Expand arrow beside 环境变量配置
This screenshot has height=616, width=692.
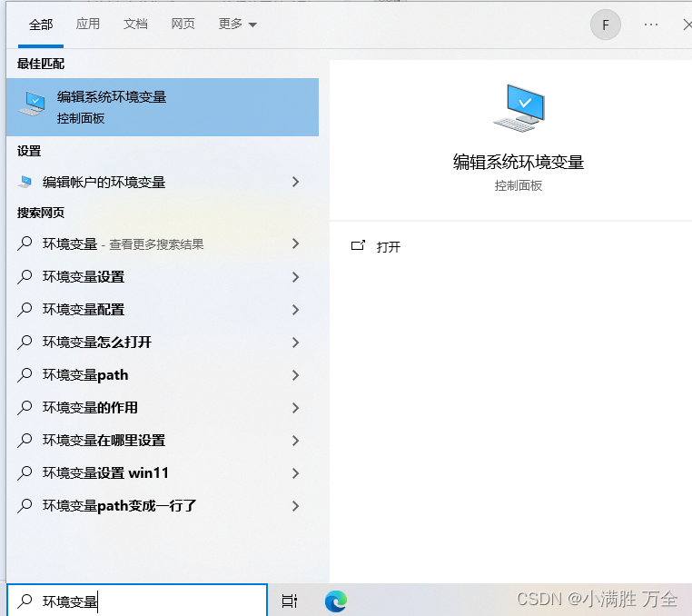[x=296, y=310]
